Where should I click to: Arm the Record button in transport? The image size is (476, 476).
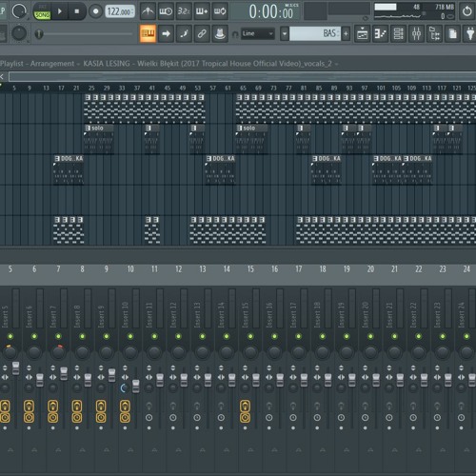click(x=96, y=11)
